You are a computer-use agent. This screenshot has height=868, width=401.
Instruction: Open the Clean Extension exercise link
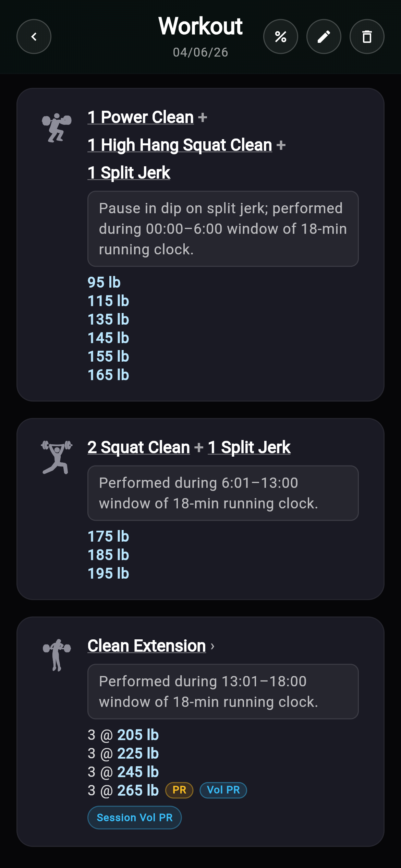[x=147, y=646]
